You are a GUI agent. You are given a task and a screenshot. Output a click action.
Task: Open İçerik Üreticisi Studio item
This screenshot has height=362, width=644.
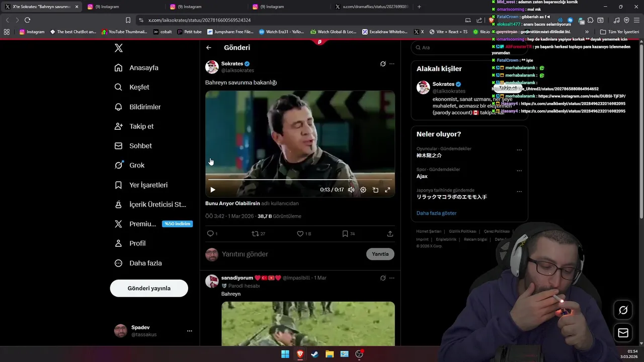[150, 205]
